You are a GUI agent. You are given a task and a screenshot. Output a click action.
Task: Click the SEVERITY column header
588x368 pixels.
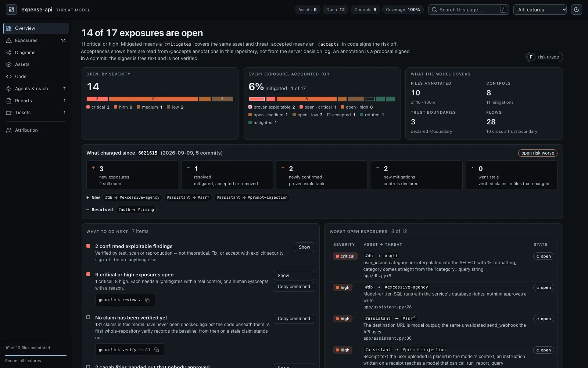(344, 245)
